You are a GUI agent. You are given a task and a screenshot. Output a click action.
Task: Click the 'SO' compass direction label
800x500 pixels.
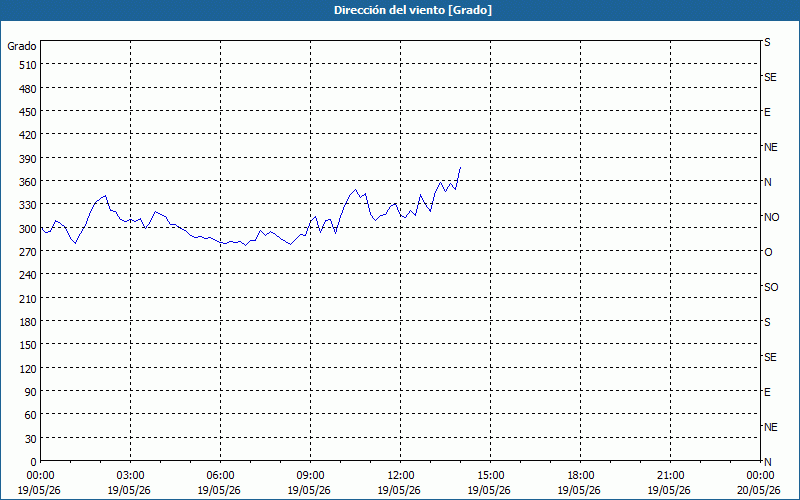point(771,288)
